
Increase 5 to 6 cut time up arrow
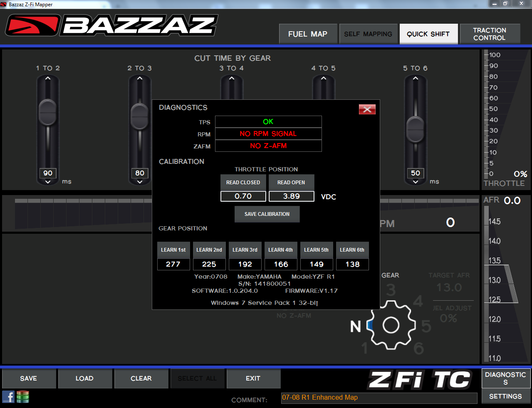point(415,78)
